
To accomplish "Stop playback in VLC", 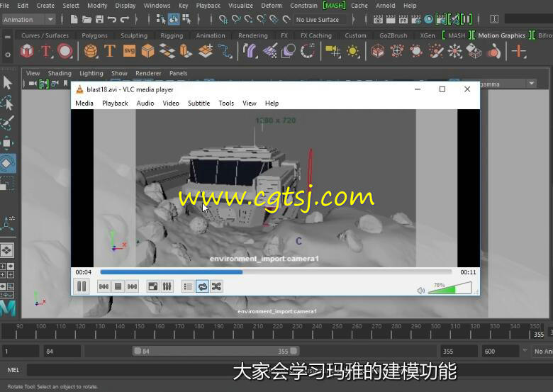I will [118, 286].
